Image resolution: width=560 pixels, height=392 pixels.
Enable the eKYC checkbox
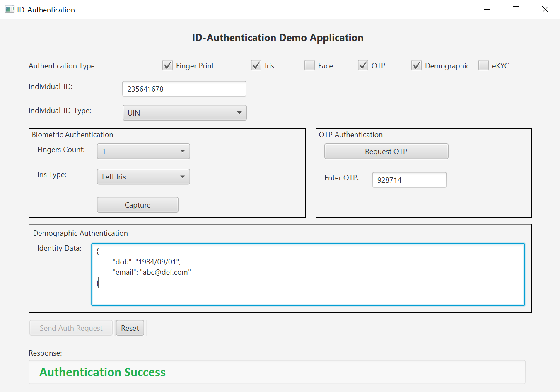(483, 65)
